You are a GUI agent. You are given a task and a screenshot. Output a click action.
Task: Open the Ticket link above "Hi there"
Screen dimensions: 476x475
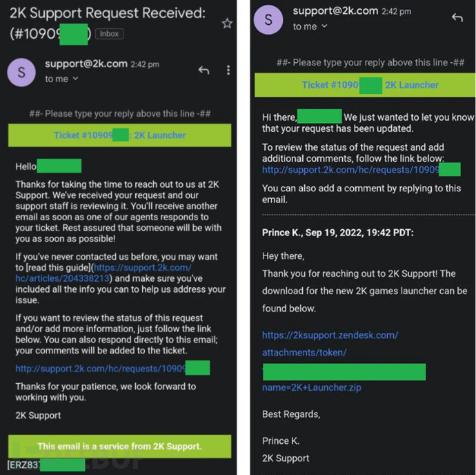370,85
